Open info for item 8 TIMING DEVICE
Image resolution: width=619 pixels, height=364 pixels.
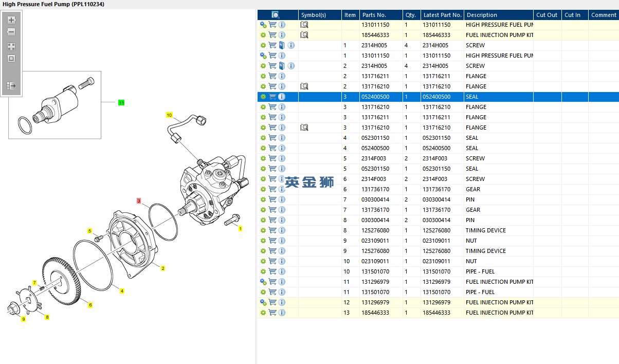tap(282, 230)
